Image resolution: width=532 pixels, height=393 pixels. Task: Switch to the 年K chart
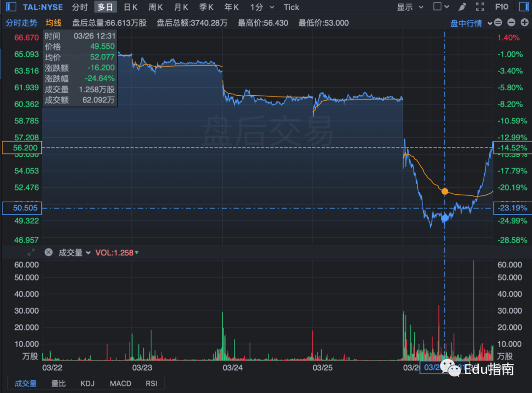pos(232,7)
